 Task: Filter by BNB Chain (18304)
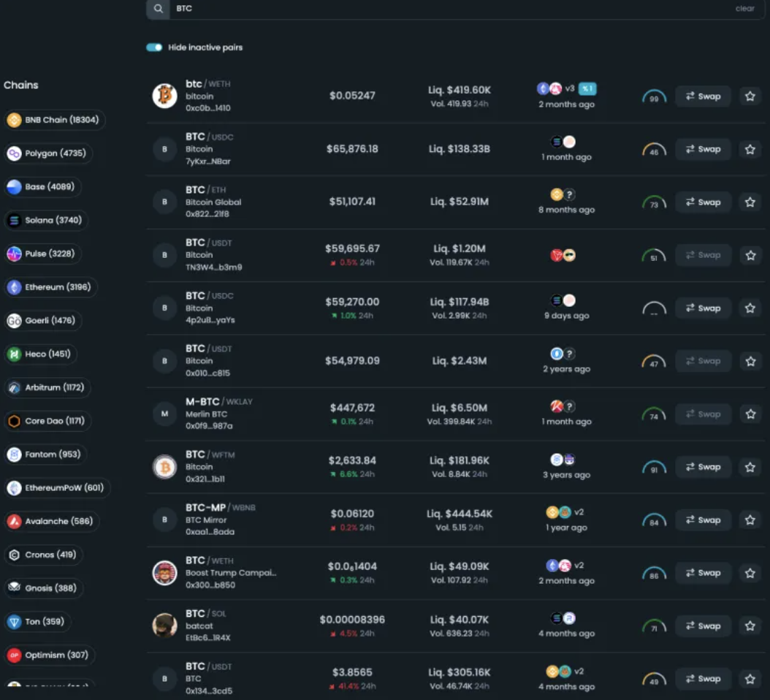click(x=54, y=120)
